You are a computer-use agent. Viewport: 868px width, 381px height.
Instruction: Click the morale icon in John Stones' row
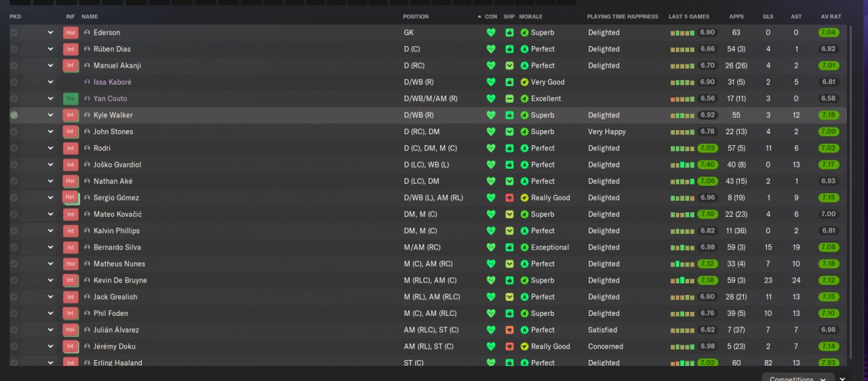click(524, 132)
